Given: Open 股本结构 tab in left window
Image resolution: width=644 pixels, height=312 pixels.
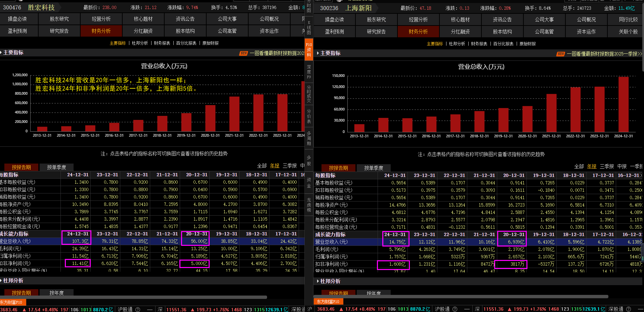Looking at the screenshot, I should click(185, 31).
